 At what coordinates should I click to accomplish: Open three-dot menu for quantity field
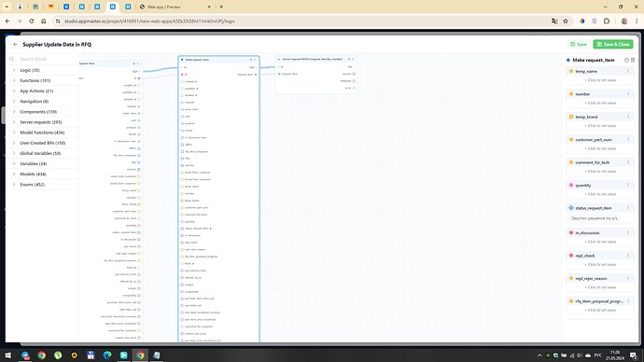click(628, 185)
